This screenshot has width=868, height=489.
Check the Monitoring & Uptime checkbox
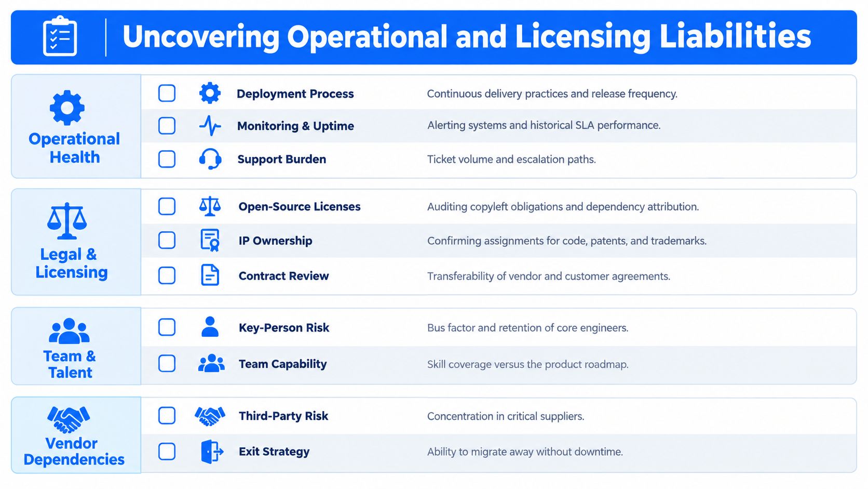167,126
